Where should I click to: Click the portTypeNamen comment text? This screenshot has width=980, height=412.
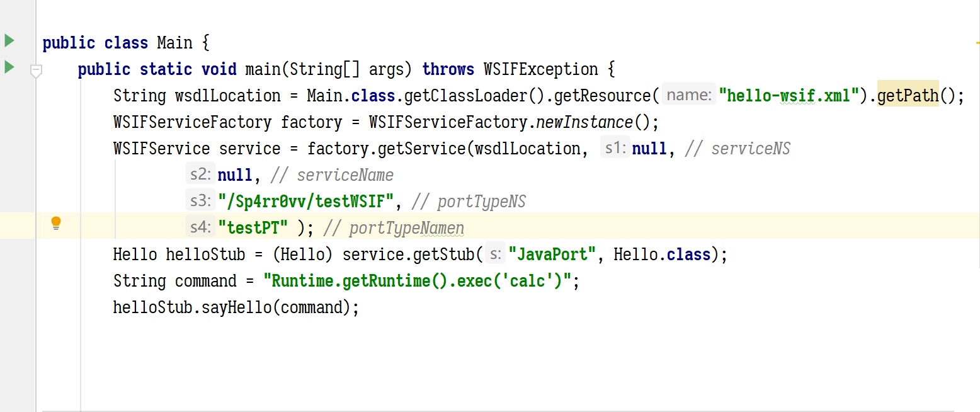click(406, 228)
